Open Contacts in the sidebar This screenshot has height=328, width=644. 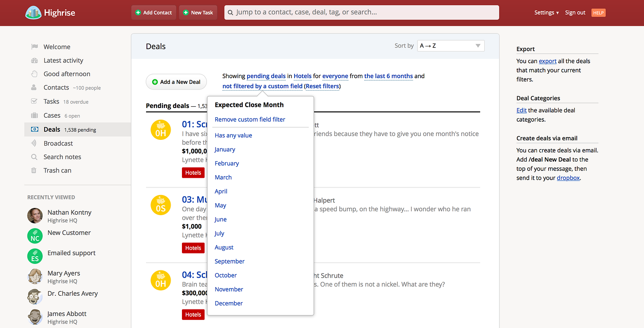tap(56, 87)
